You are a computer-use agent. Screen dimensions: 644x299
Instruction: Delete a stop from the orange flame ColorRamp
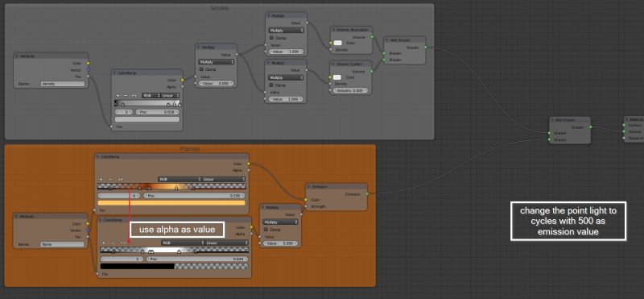[110, 180]
